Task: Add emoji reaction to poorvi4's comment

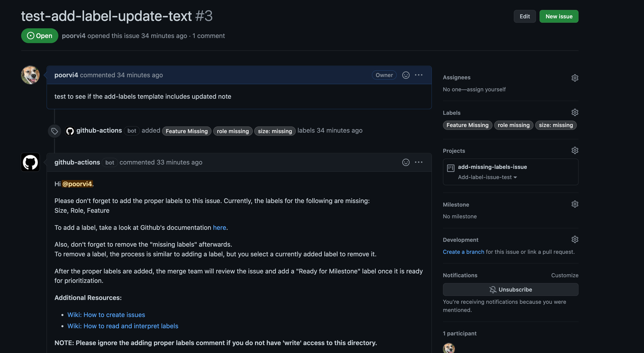Action: tap(406, 75)
